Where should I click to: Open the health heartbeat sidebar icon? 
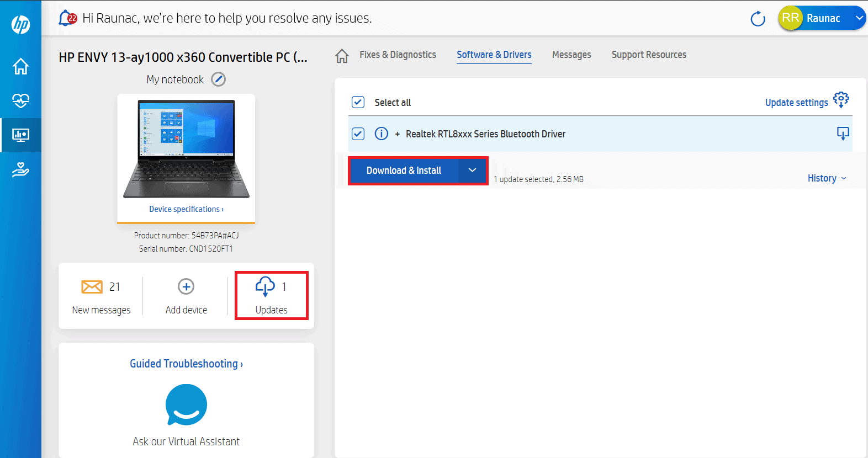tap(20, 100)
